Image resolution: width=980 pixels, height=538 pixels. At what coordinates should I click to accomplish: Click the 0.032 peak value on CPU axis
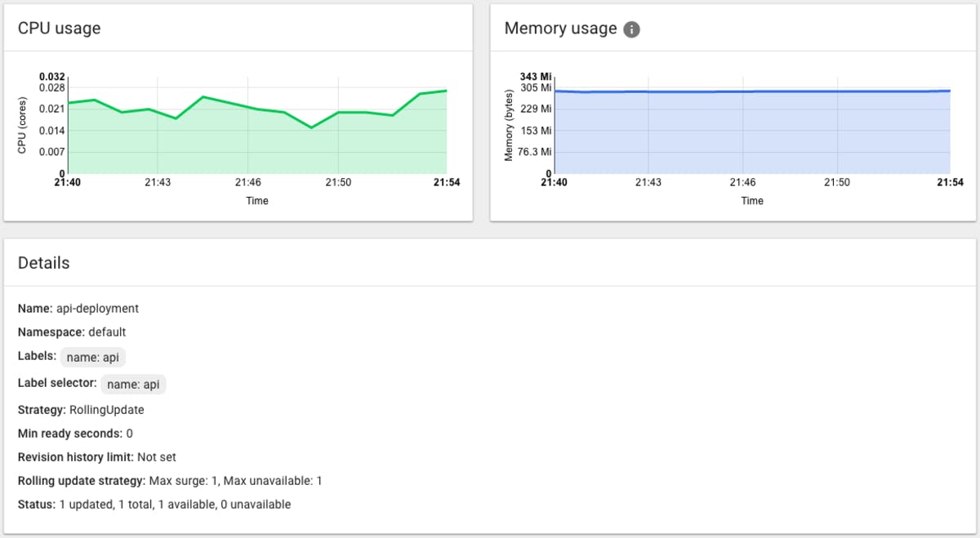pyautogui.click(x=51, y=77)
